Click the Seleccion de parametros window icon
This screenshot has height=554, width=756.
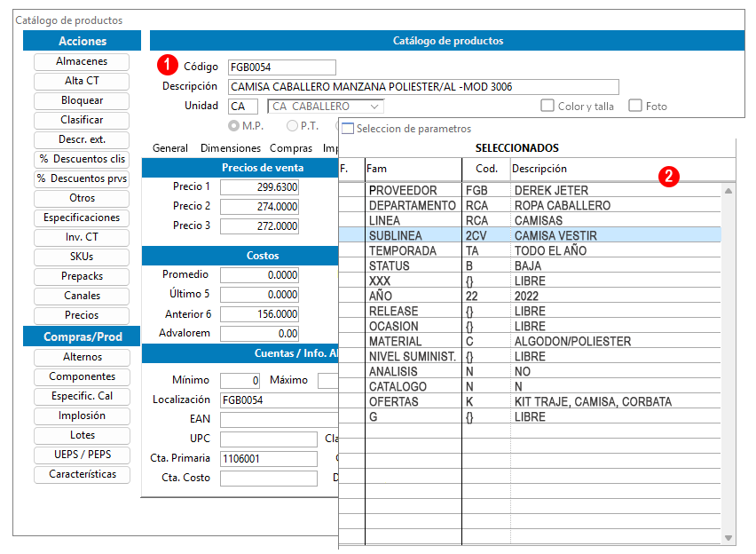348,129
